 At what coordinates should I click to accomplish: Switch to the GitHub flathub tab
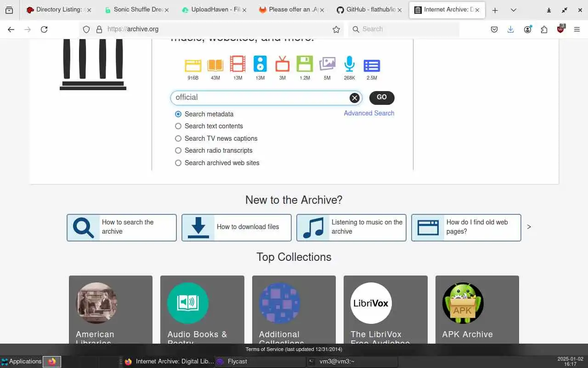pos(369,10)
